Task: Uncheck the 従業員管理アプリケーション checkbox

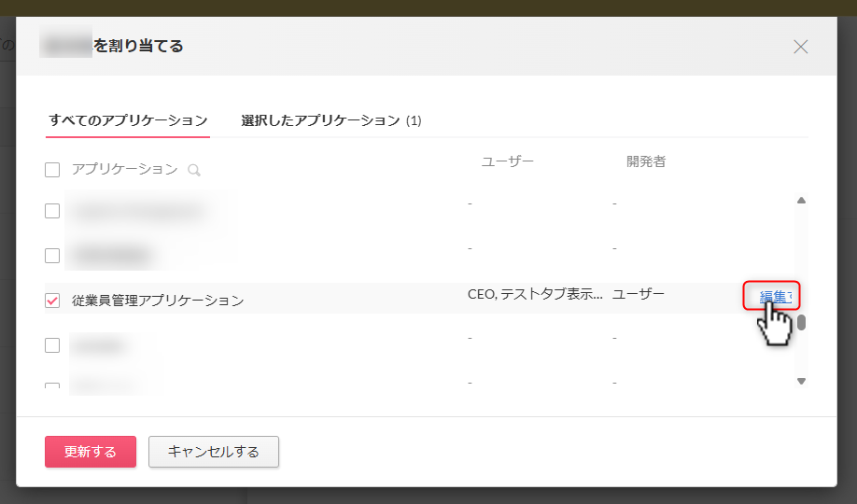Action: [x=52, y=301]
